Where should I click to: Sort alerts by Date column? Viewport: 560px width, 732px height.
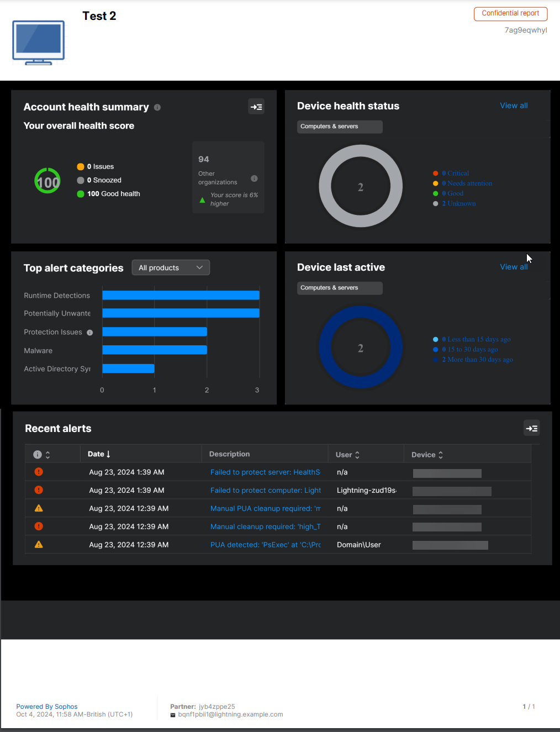tap(99, 454)
